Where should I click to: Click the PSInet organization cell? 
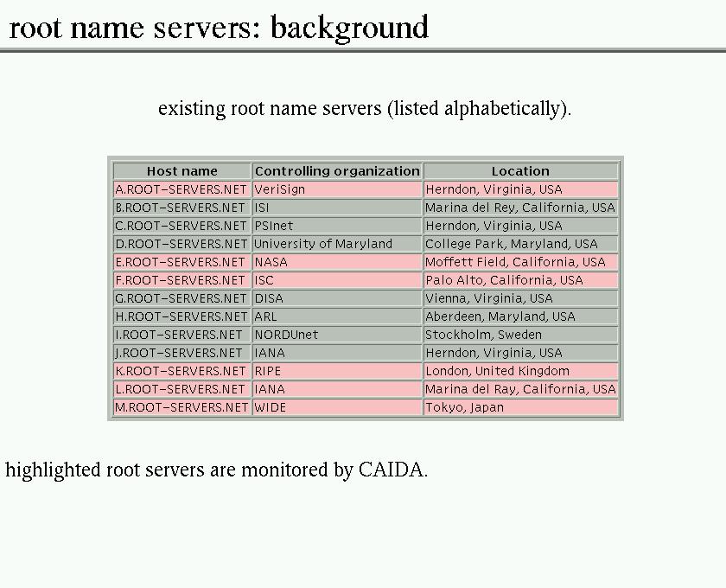pos(337,226)
